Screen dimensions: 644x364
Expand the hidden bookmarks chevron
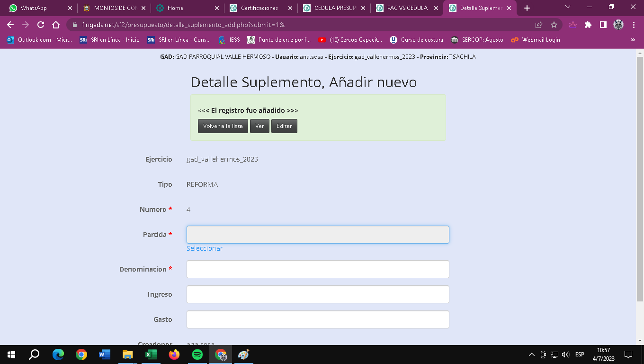tap(633, 40)
